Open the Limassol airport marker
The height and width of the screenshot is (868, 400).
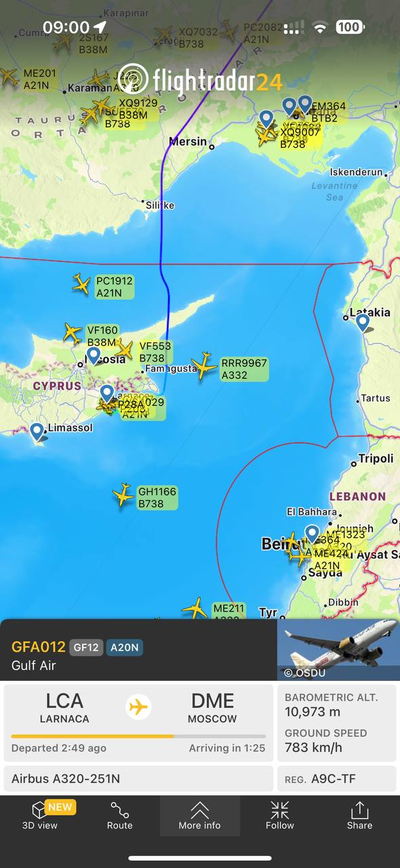coord(37,431)
